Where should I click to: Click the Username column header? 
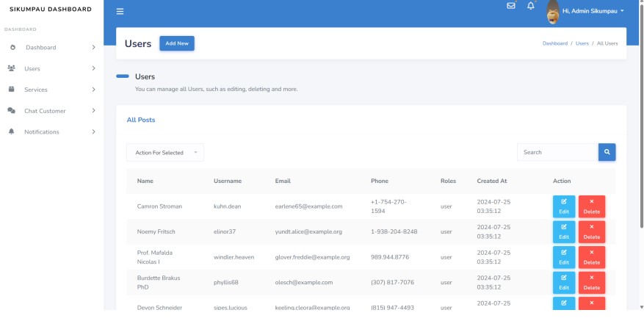point(228,181)
